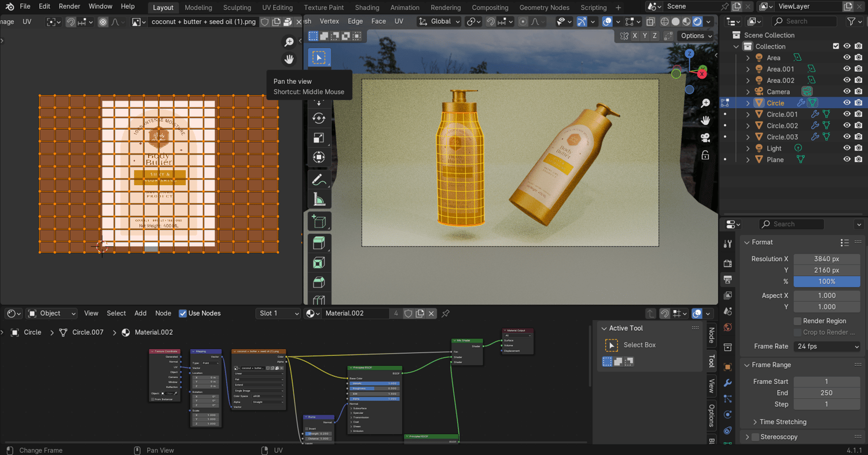Click the Options button in viewport header
This screenshot has width=868, height=455.
coord(692,36)
